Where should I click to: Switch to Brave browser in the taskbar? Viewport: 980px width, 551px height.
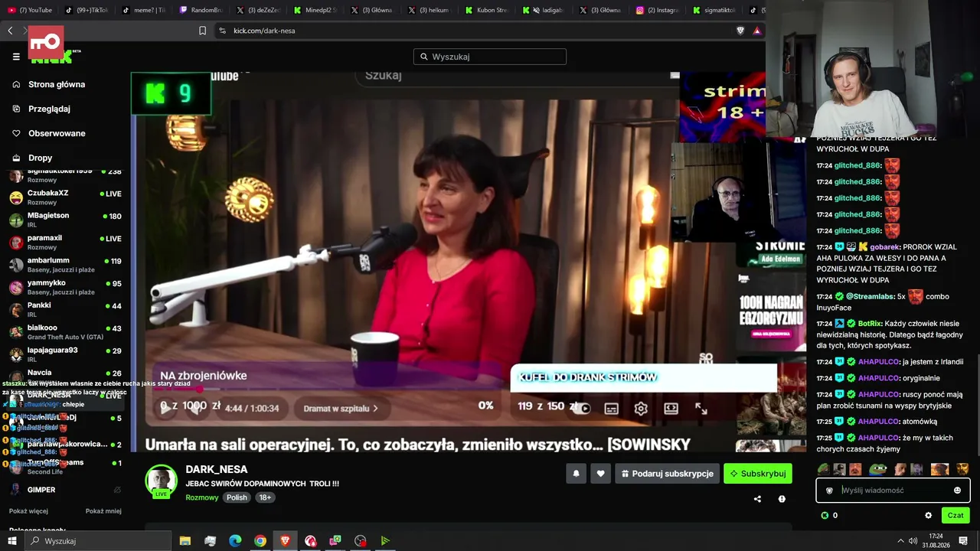click(286, 541)
